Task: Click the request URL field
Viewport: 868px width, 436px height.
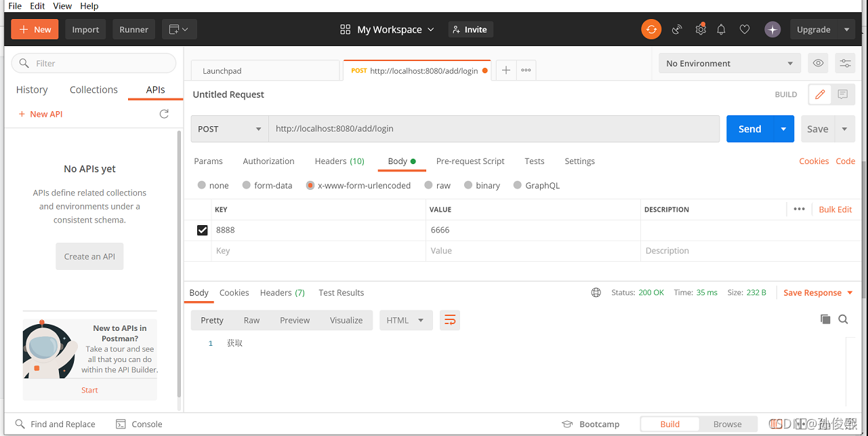Action: coord(494,129)
